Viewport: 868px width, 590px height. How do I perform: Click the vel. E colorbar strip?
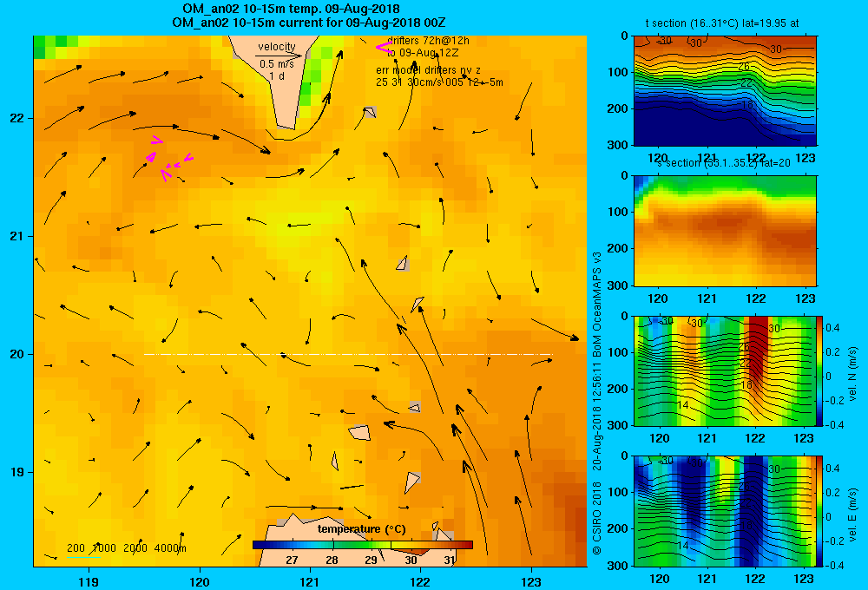click(x=819, y=511)
